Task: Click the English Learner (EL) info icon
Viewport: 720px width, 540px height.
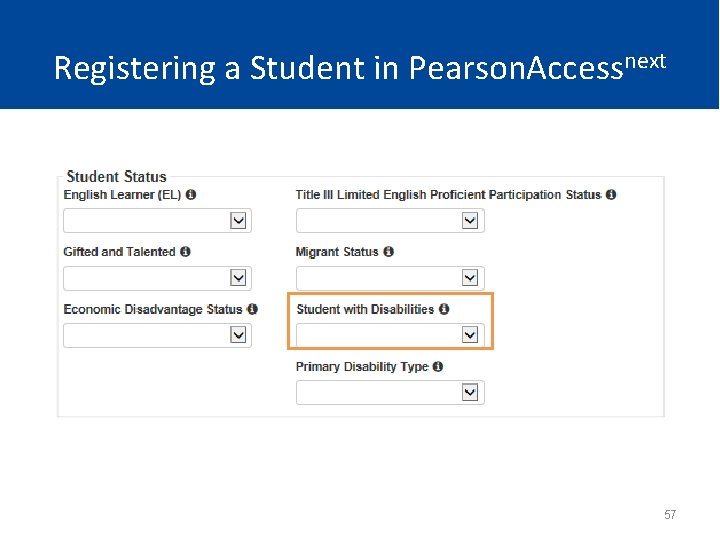Action: pyautogui.click(x=191, y=195)
